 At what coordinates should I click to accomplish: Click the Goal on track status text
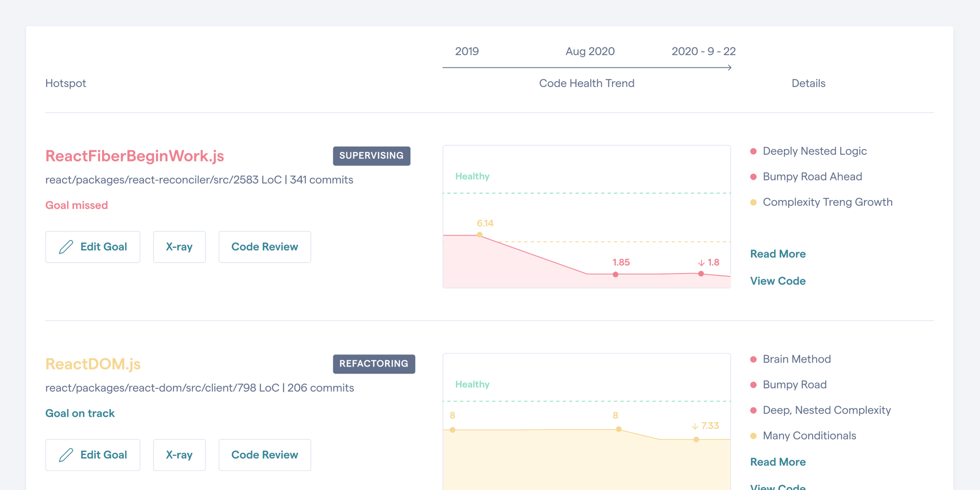click(80, 413)
